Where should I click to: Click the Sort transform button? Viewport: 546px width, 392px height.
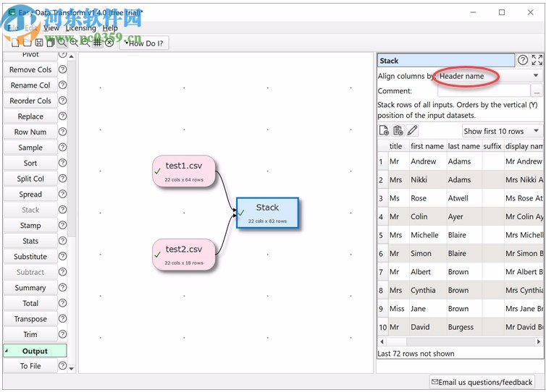(x=30, y=163)
